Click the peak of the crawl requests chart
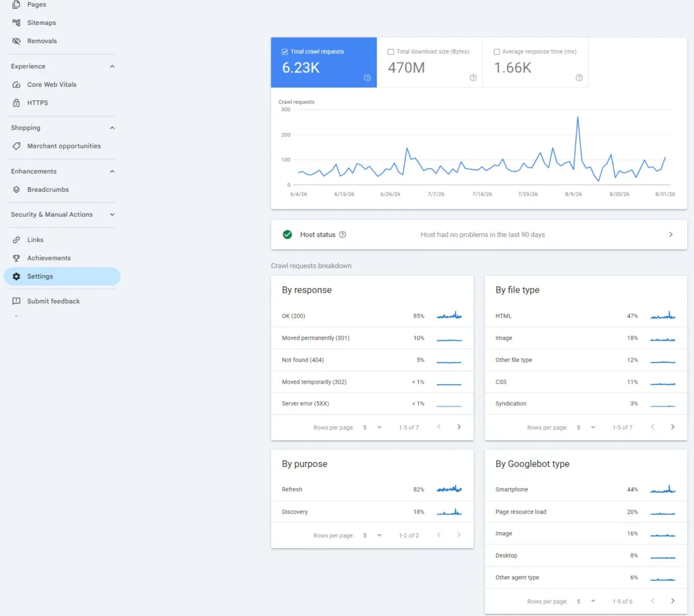This screenshot has width=694, height=616. pos(577,118)
